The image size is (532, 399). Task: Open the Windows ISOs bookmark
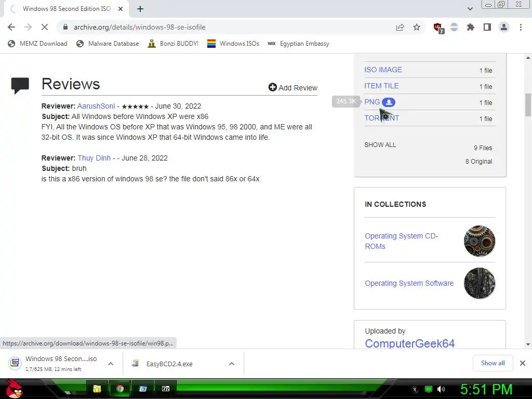coord(233,44)
